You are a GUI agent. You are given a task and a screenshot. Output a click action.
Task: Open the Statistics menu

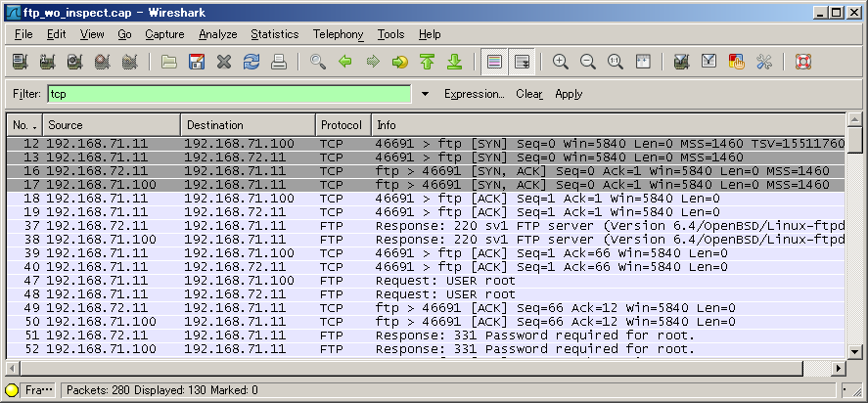275,34
